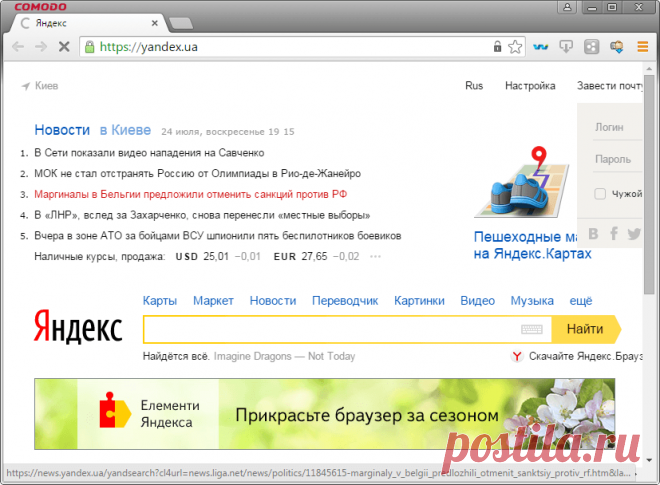Click the grey lock icon beside star
This screenshot has width=660, height=485.
[x=498, y=46]
